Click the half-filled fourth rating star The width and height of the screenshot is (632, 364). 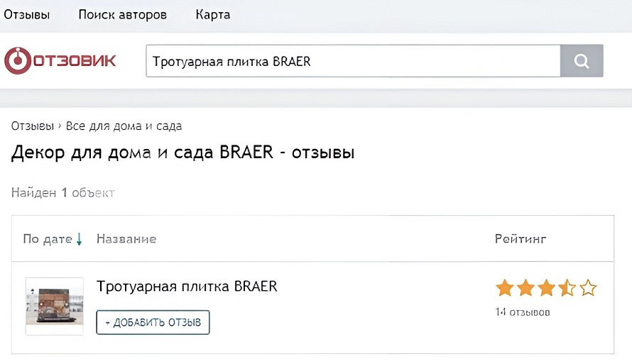tap(567, 288)
